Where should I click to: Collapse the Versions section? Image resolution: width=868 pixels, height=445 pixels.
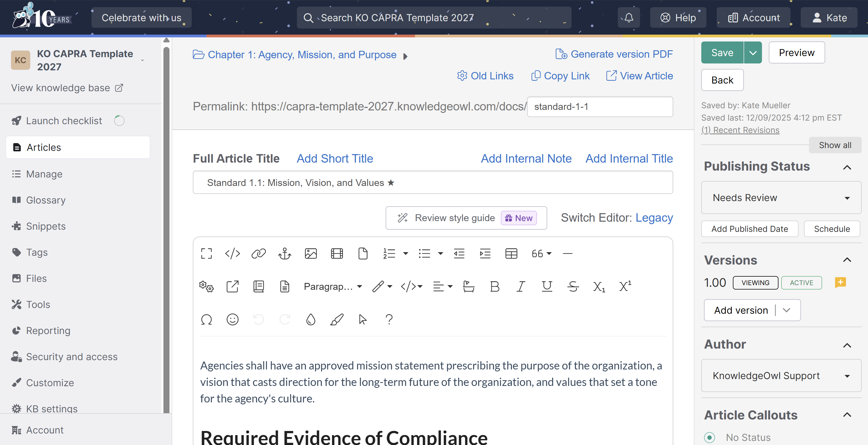[847, 260]
